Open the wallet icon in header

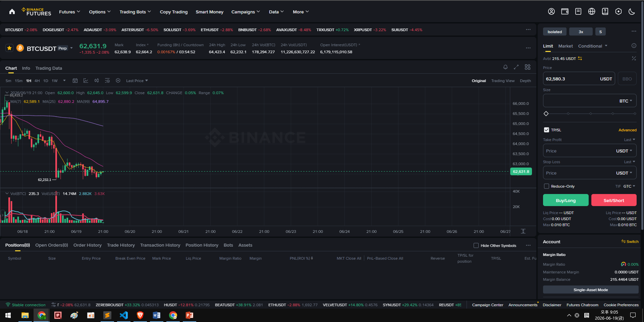click(565, 11)
